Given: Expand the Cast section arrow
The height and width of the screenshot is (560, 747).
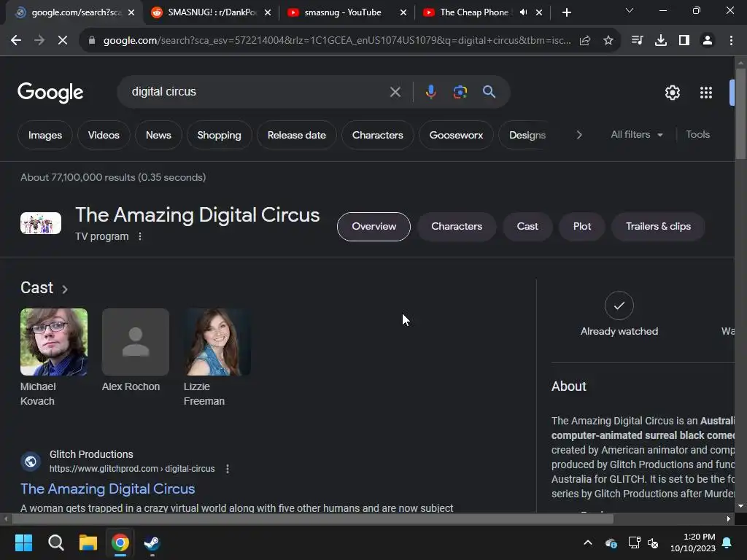Looking at the screenshot, I should [65, 289].
